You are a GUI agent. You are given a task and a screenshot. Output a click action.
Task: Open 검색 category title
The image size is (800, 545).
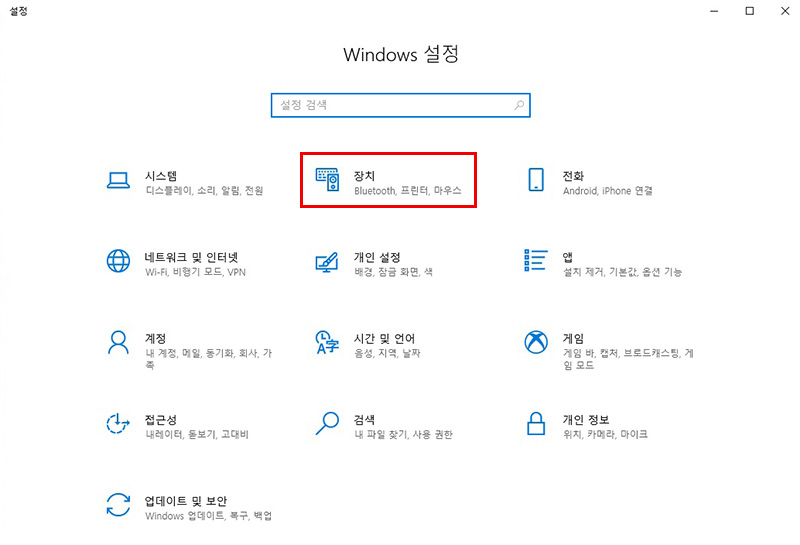click(x=364, y=419)
